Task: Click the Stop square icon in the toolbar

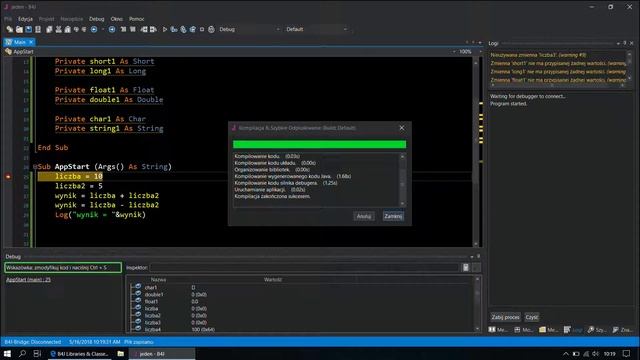Action: pyautogui.click(x=202, y=29)
